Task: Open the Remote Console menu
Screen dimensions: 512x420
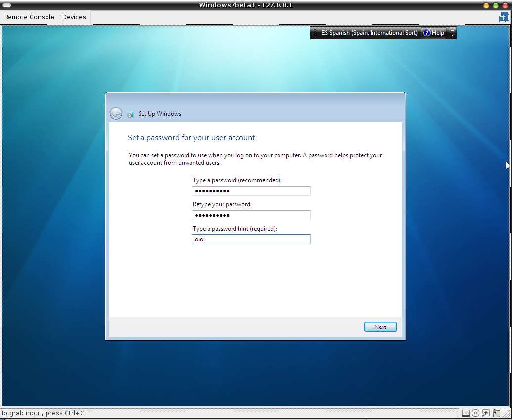Action: tap(29, 17)
